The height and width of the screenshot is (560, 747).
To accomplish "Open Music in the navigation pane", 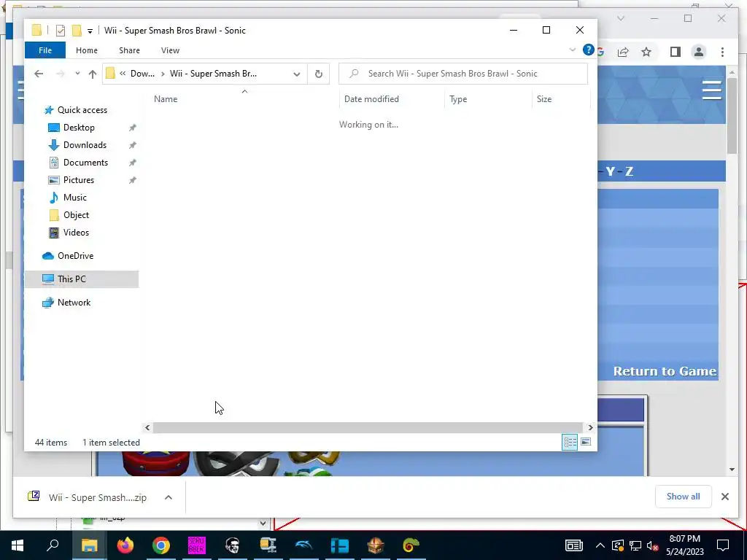I will (x=75, y=198).
